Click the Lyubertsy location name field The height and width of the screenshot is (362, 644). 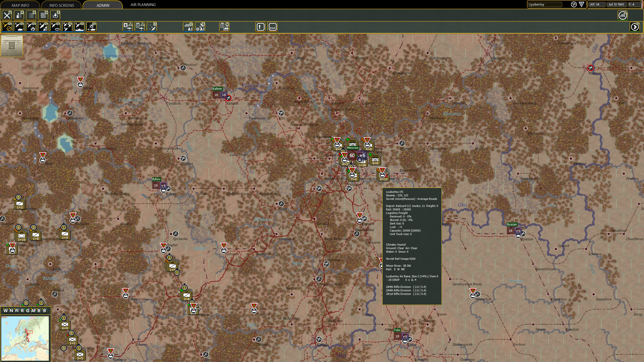tap(545, 5)
